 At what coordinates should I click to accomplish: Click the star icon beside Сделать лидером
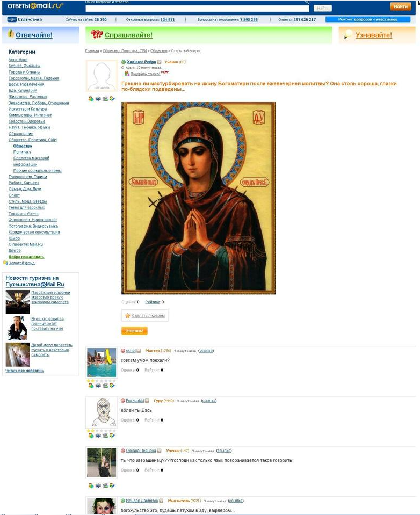[127, 316]
